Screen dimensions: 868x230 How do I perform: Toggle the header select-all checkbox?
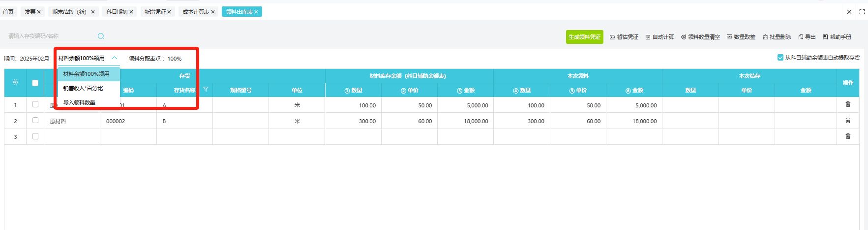tap(35, 83)
